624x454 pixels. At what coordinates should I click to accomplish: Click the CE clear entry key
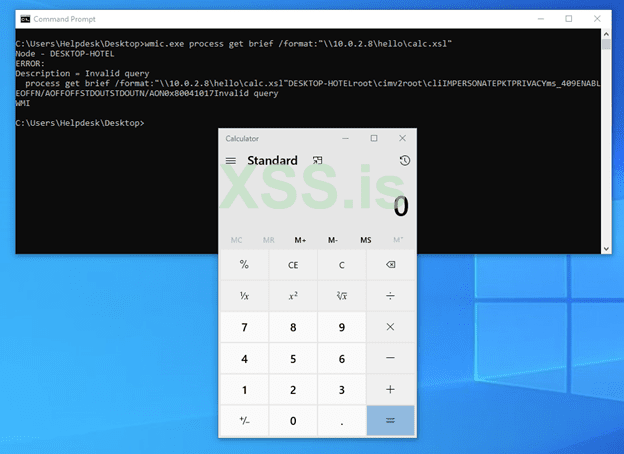pos(293,265)
